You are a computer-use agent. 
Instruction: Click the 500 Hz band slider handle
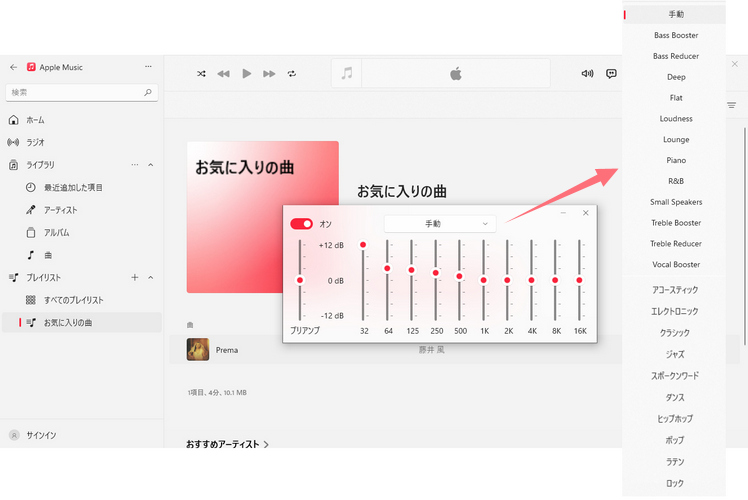tap(459, 276)
